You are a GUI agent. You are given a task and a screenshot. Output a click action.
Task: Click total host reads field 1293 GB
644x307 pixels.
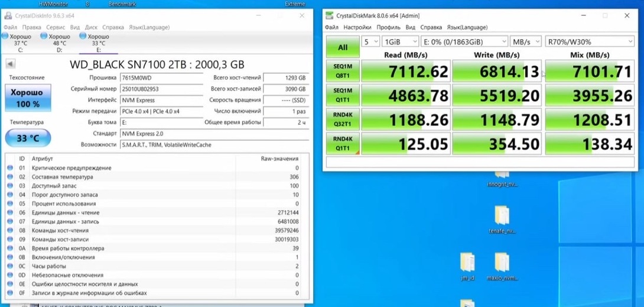287,77
